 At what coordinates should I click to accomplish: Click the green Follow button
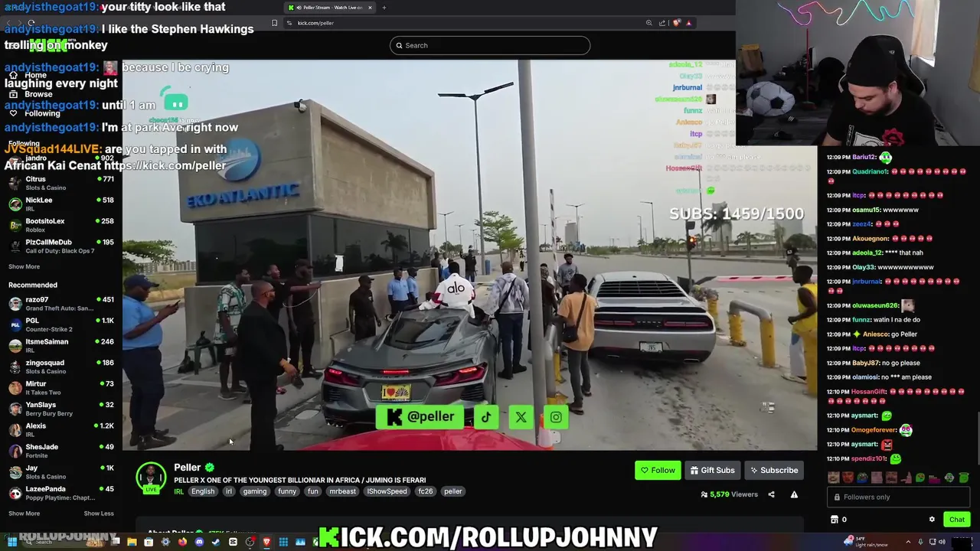(658, 471)
